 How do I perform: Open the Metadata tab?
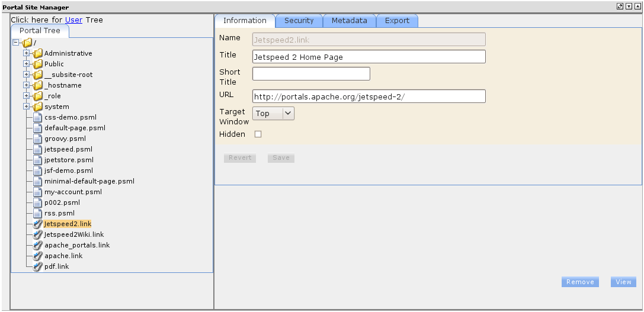tap(349, 20)
